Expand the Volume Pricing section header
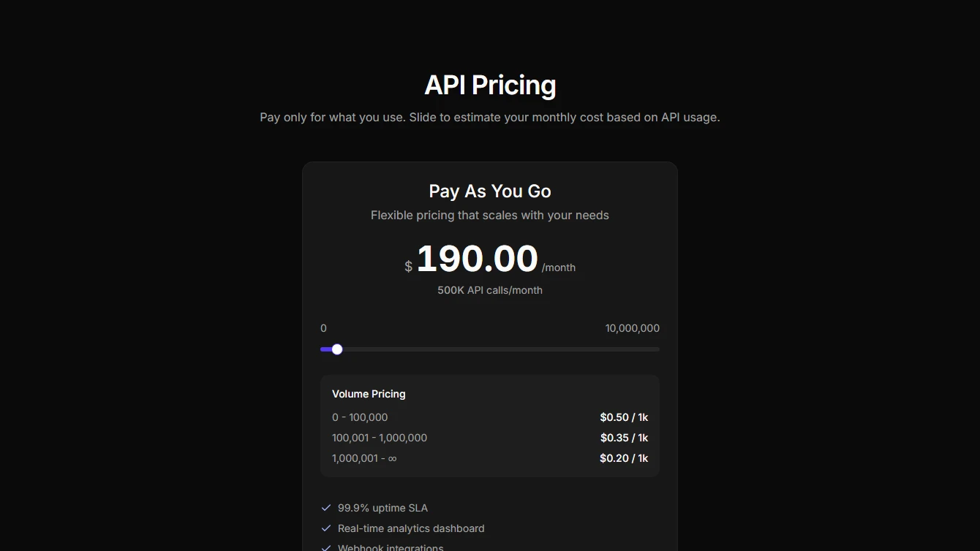 [369, 394]
